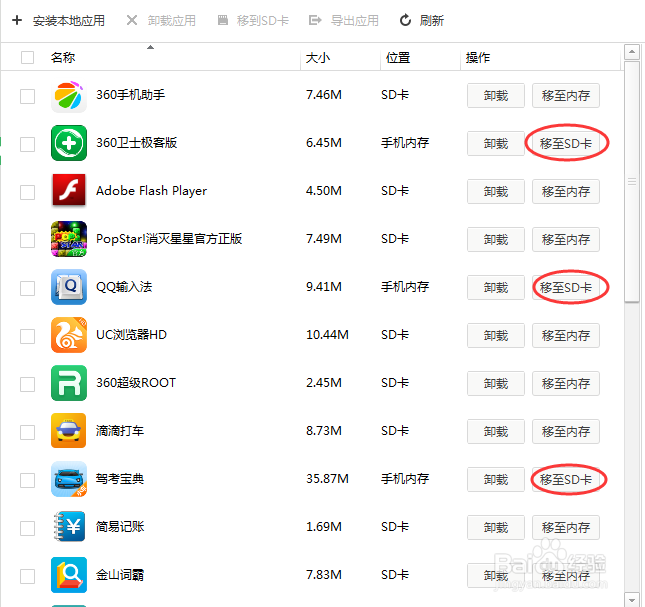This screenshot has width=645, height=607.
Task: Click the 360卫士极客版 green icon
Action: (69, 143)
